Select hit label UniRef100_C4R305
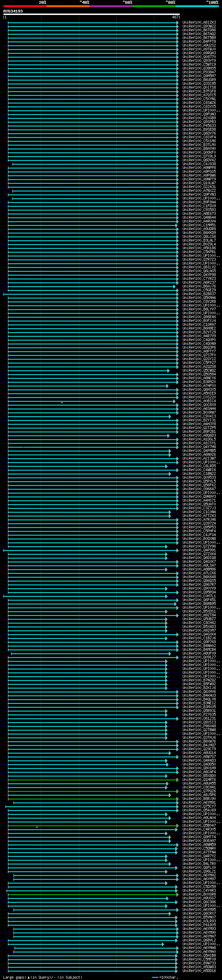 click(199, 829)
